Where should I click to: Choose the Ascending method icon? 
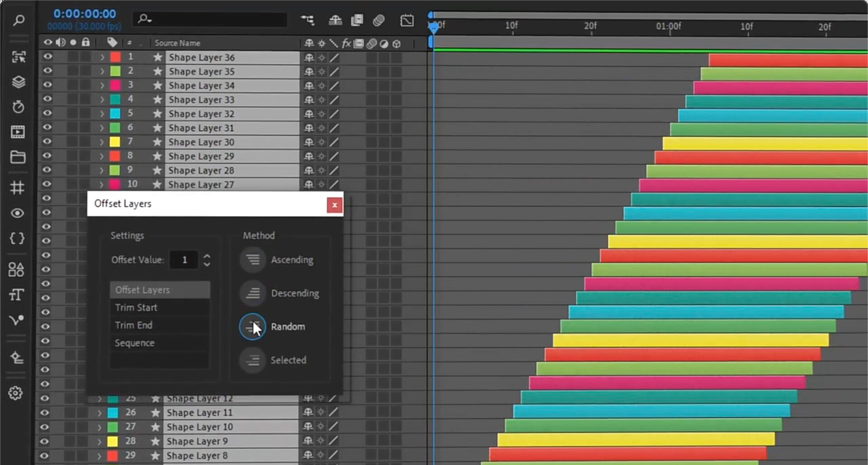click(253, 259)
